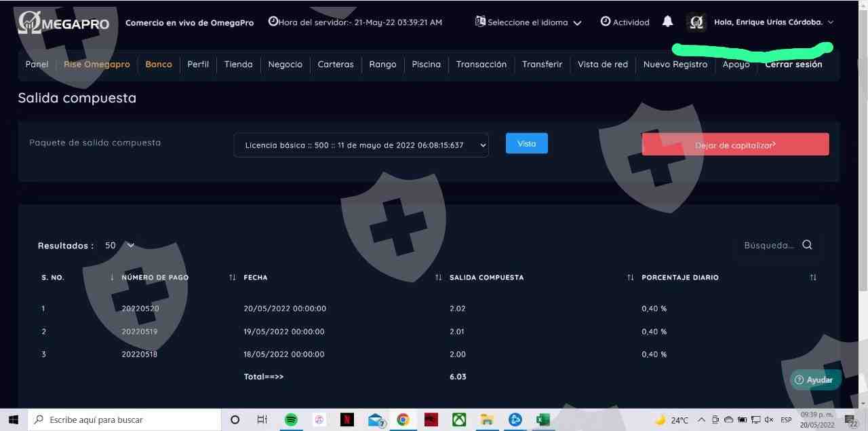Click the Ayudar help widget

coord(814,379)
